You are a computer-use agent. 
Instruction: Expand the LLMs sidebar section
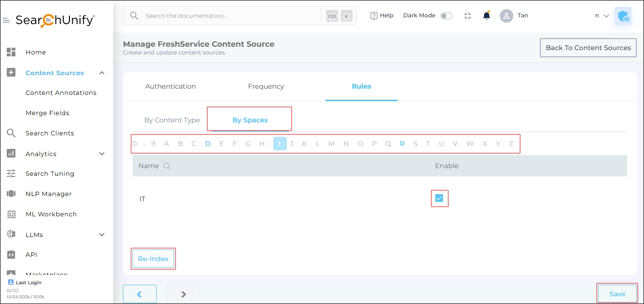(102, 235)
